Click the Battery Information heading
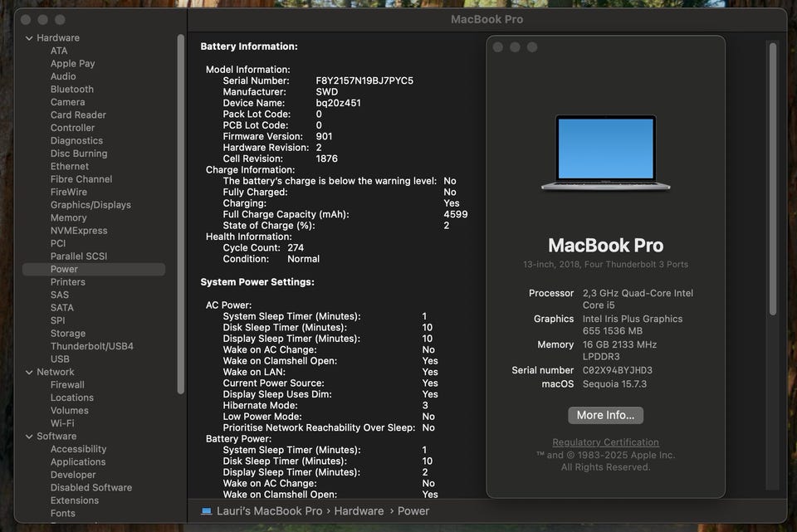The image size is (797, 532). [249, 46]
